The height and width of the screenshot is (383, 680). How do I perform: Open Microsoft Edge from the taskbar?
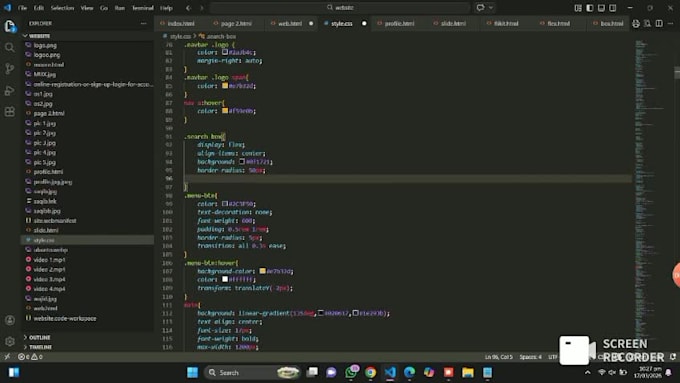pos(409,372)
